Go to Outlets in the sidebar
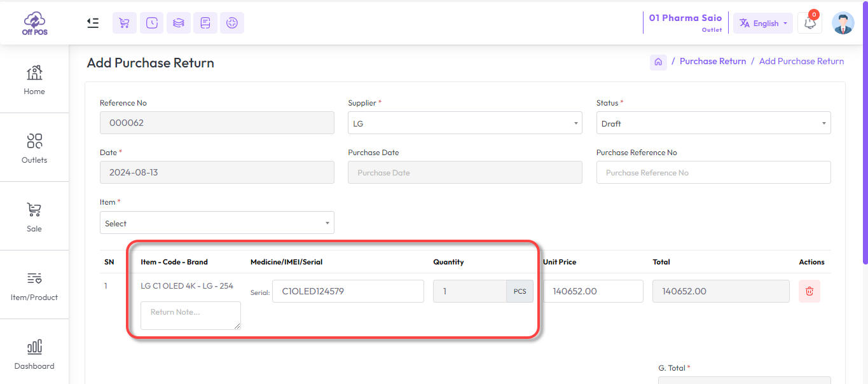The height and width of the screenshot is (384, 868). (x=34, y=147)
